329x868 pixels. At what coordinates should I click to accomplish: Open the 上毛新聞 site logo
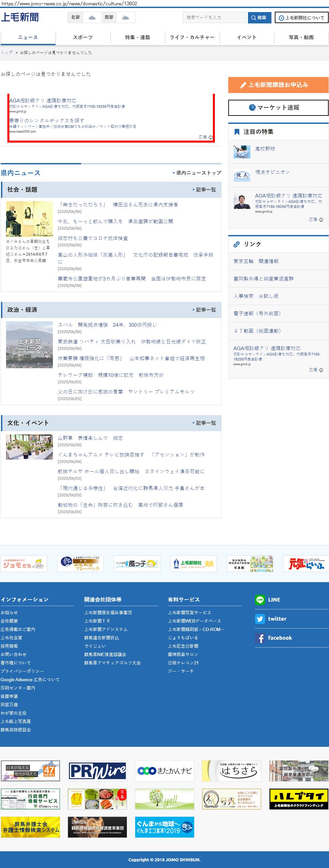click(20, 17)
